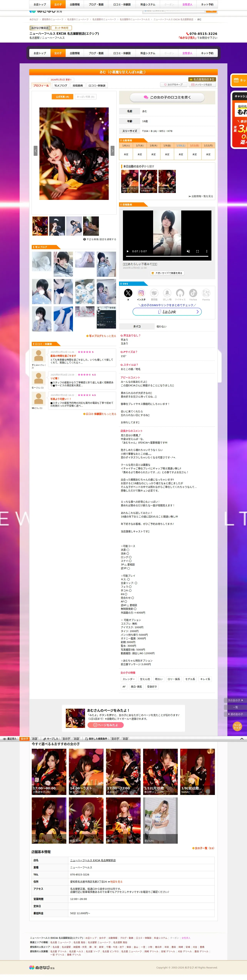Open the X social media icon

click(128, 293)
